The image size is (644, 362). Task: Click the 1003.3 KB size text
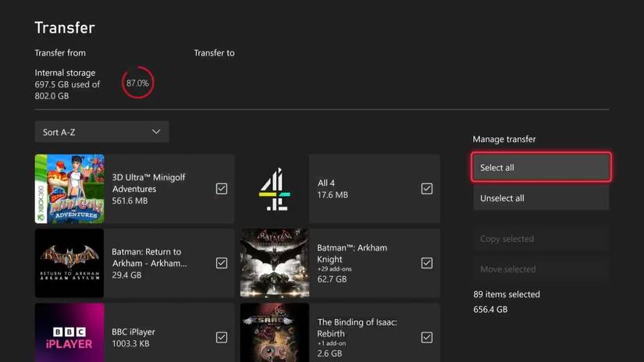click(x=130, y=343)
